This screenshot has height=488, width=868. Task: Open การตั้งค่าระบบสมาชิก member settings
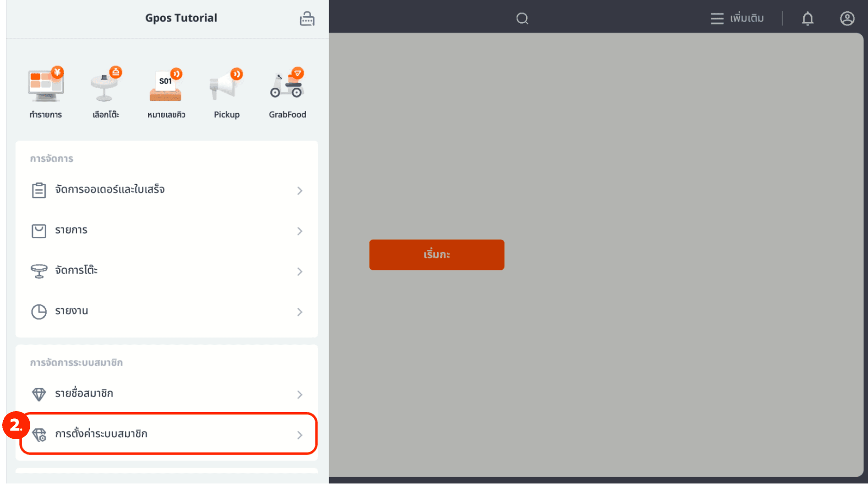coord(168,434)
